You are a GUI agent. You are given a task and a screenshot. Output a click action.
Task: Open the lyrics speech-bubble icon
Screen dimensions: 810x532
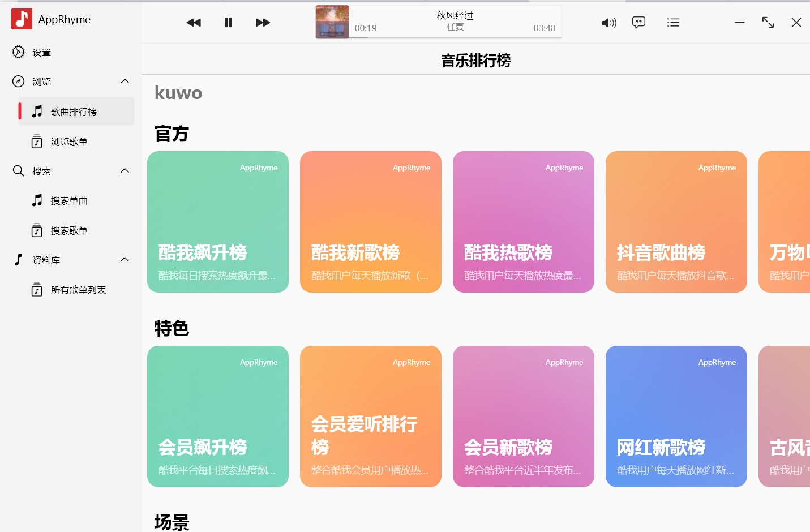[x=638, y=23]
